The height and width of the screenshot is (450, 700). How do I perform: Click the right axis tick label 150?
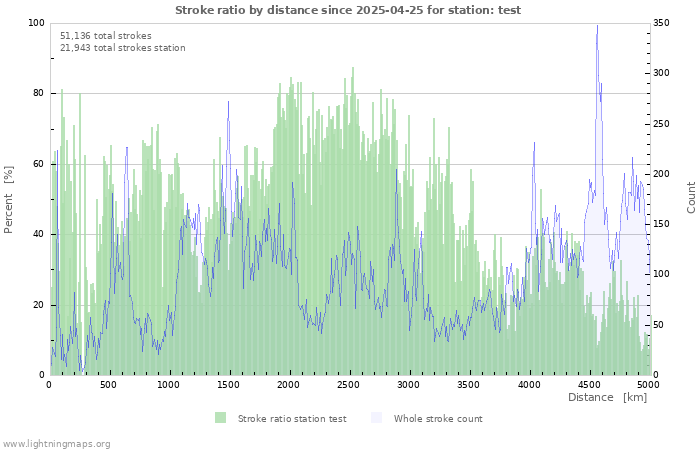661,224
